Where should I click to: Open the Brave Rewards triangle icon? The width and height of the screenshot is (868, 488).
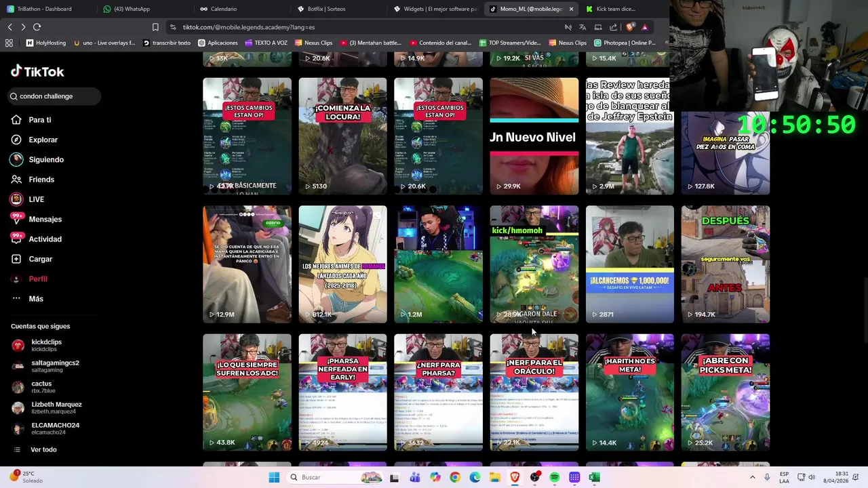click(644, 27)
